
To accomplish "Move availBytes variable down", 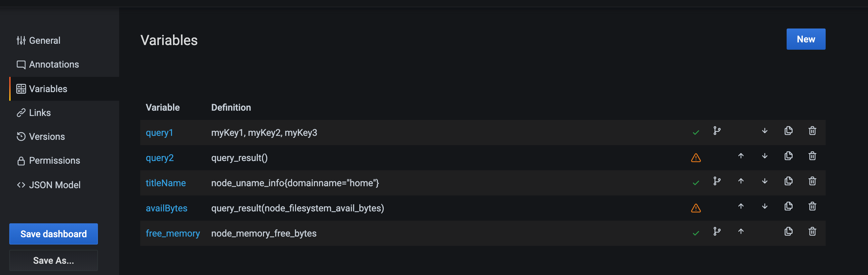I will point(764,206).
